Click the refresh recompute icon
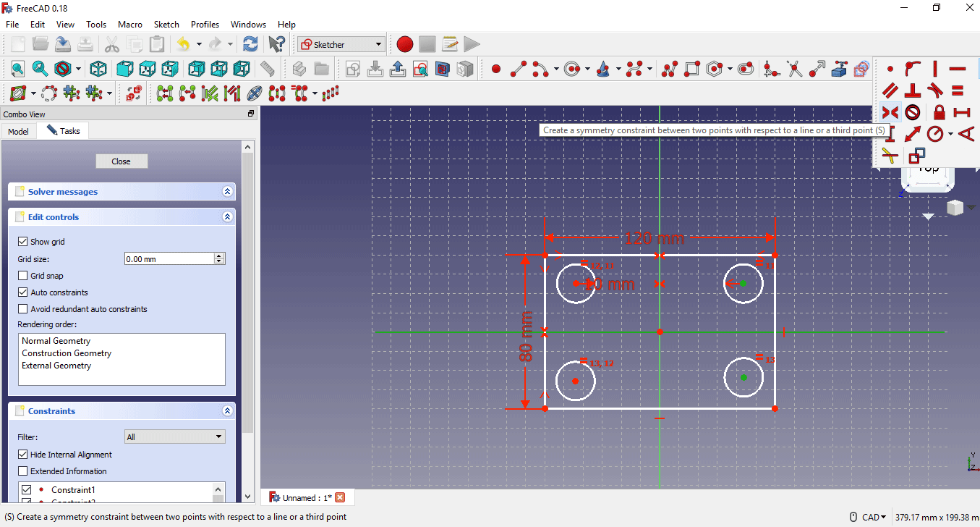980x527 pixels. pos(250,44)
